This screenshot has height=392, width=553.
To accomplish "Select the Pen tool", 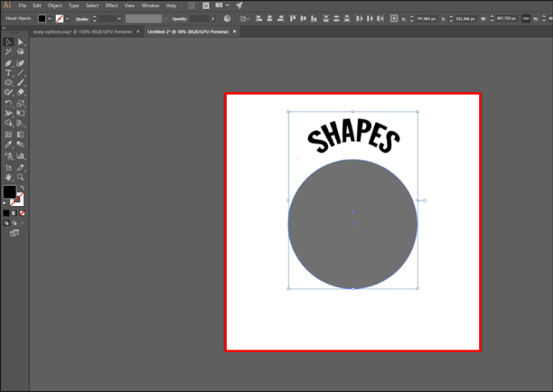I will (8, 63).
